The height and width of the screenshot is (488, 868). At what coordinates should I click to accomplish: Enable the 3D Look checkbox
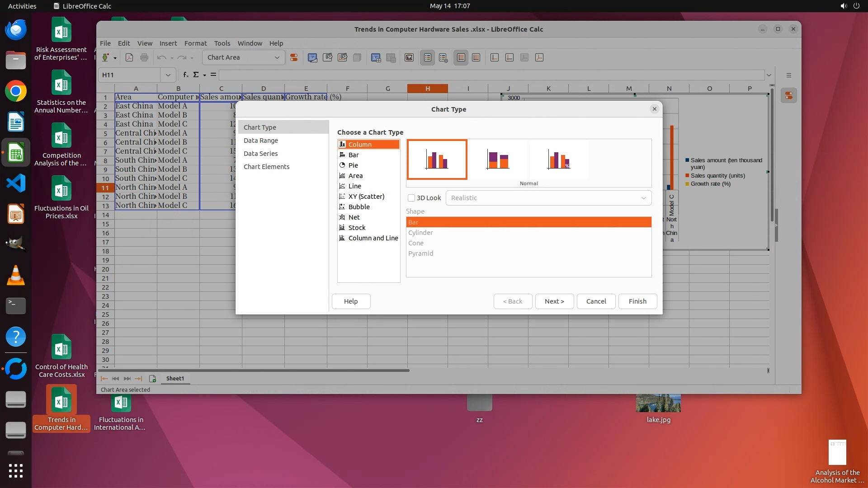[x=411, y=198]
